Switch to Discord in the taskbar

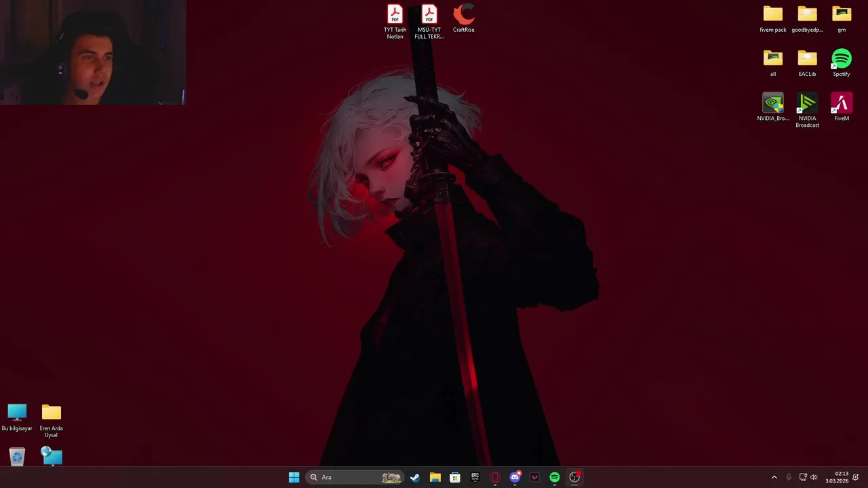(515, 477)
